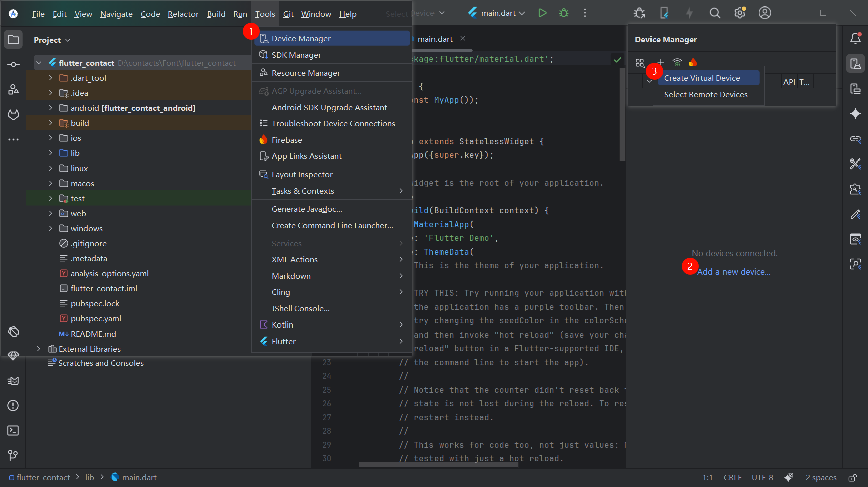Open the Project view dropdown header
This screenshot has height=487, width=868.
pyautogui.click(x=52, y=40)
